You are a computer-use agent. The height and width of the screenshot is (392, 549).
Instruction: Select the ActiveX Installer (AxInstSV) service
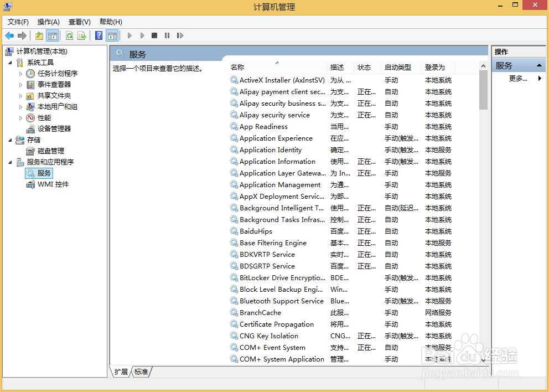(282, 80)
